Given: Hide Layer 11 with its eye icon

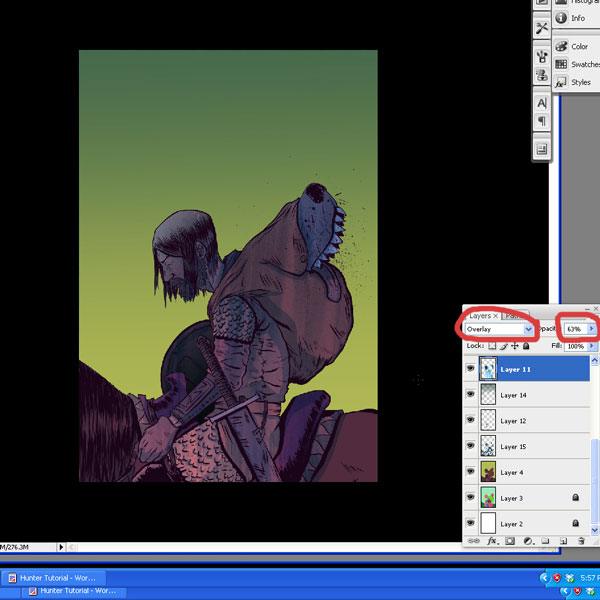Looking at the screenshot, I should (471, 369).
